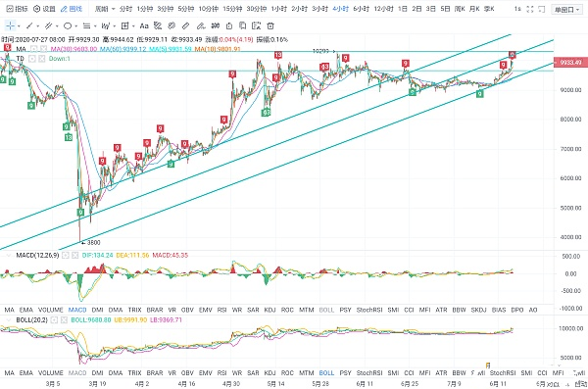The image size is (588, 389).
Task: Click the MA(30) value legend text
Action: (73, 49)
